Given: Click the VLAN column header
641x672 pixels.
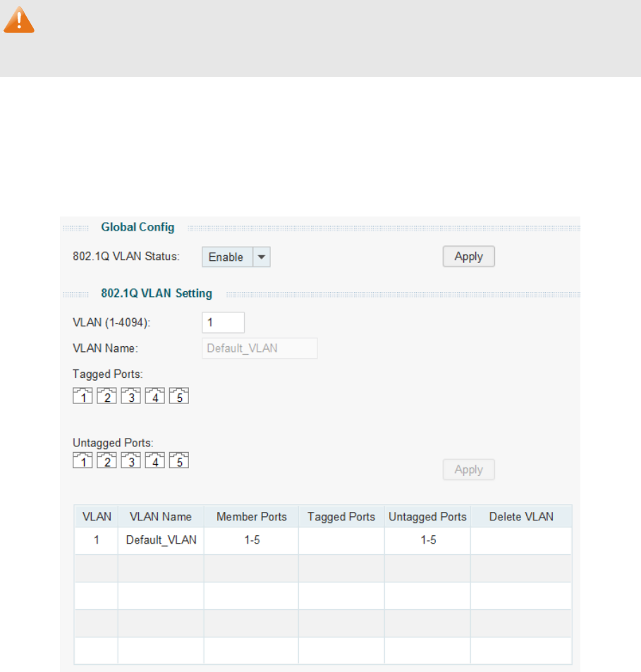Looking at the screenshot, I should [97, 516].
